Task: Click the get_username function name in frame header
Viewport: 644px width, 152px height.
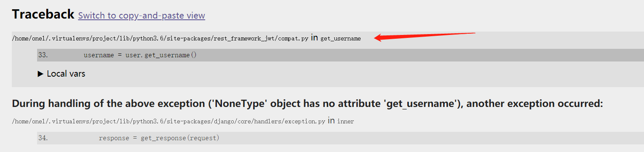Action: point(341,38)
